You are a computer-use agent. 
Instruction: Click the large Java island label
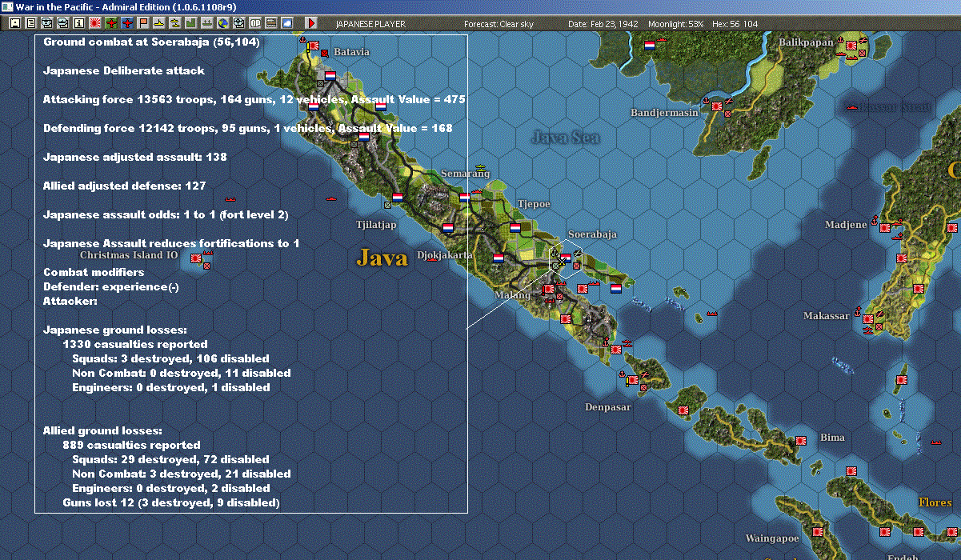pos(382,258)
